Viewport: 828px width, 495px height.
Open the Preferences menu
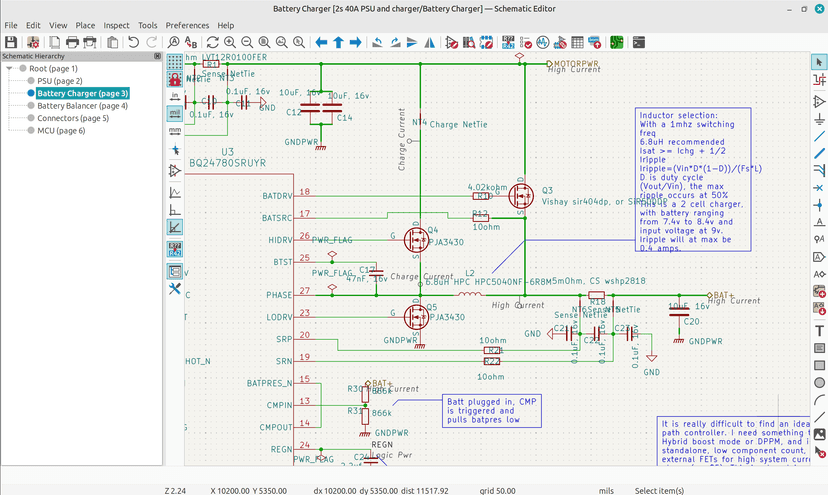(x=187, y=25)
